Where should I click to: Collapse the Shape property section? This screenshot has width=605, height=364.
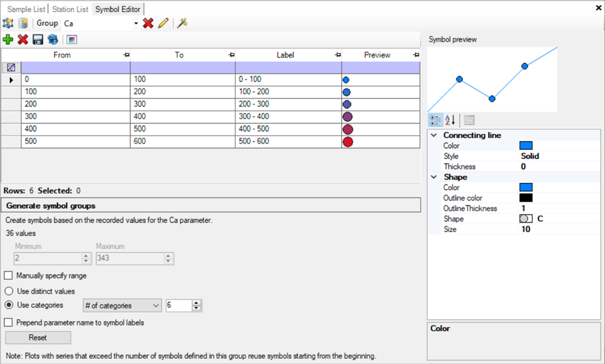434,177
